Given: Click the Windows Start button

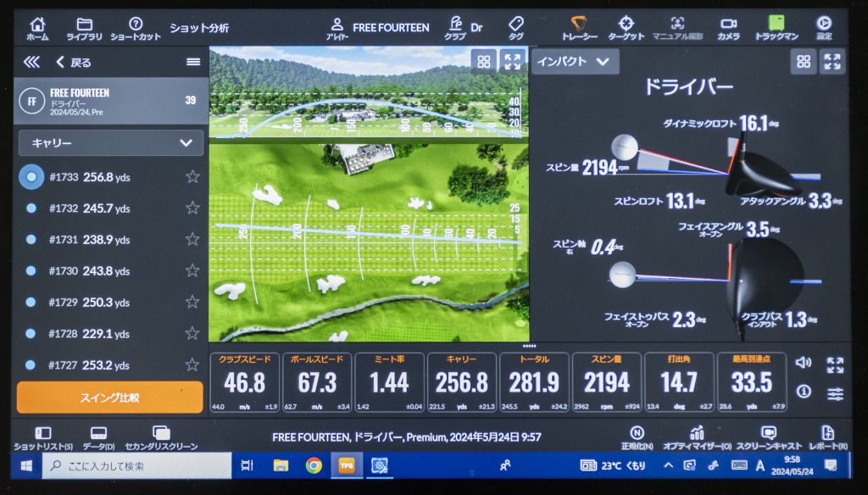Looking at the screenshot, I should pyautogui.click(x=26, y=465).
